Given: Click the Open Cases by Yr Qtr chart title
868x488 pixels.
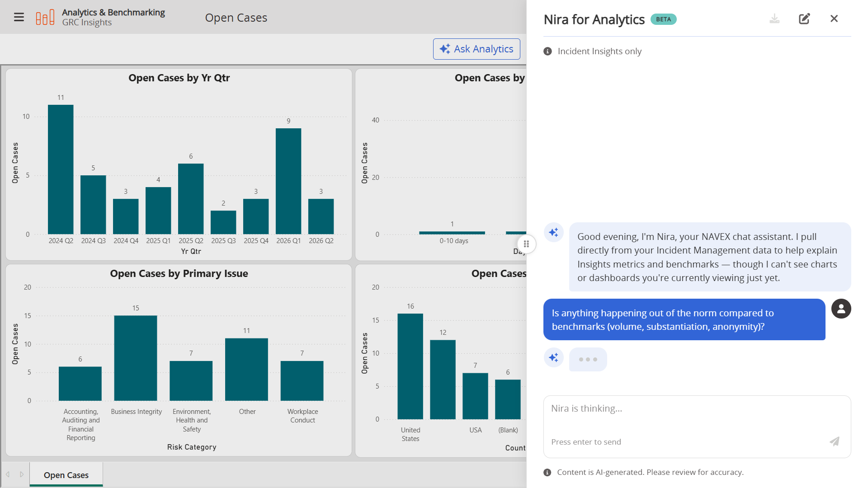Looking at the screenshot, I should pyautogui.click(x=179, y=78).
